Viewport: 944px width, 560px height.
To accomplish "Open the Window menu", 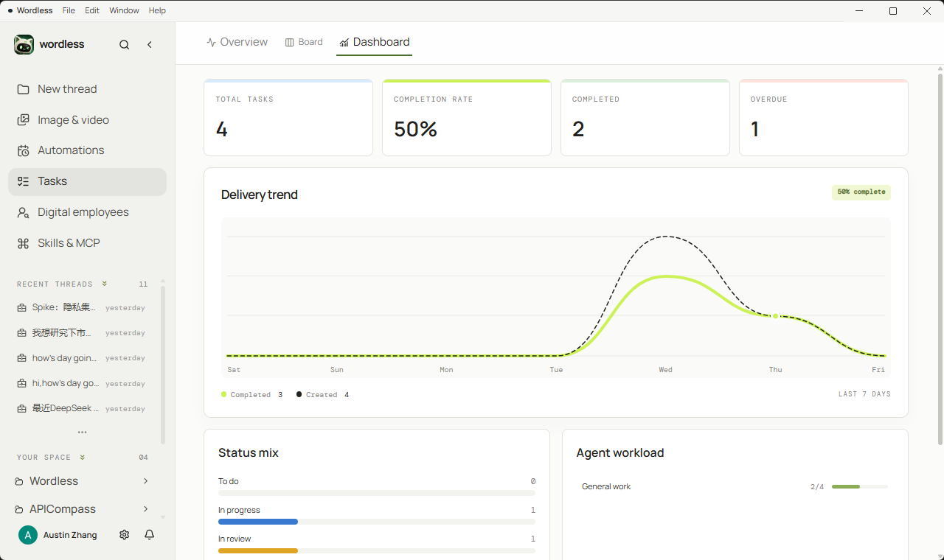I will (x=124, y=10).
